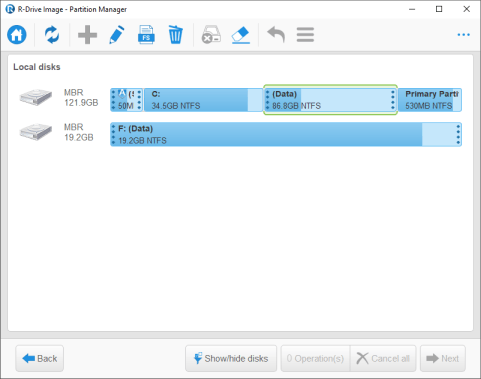
Task: Click the pencil Edit partition icon
Action: coord(117,35)
